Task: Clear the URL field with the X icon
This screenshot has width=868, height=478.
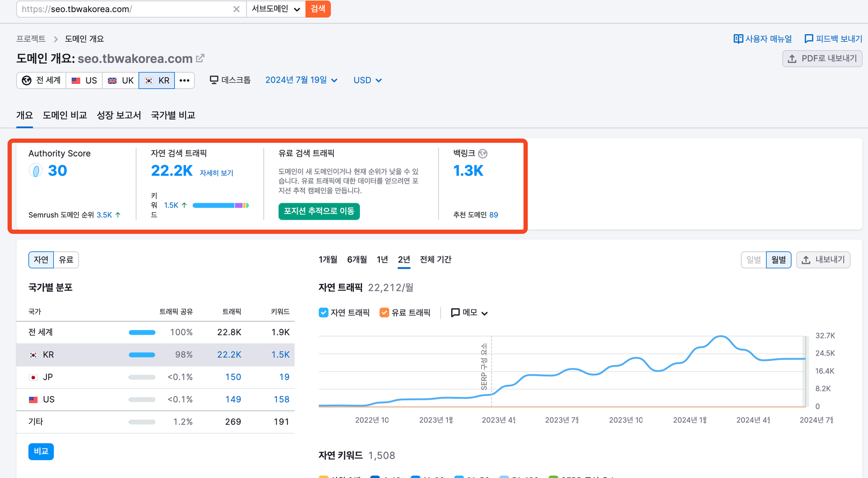Action: [x=237, y=9]
